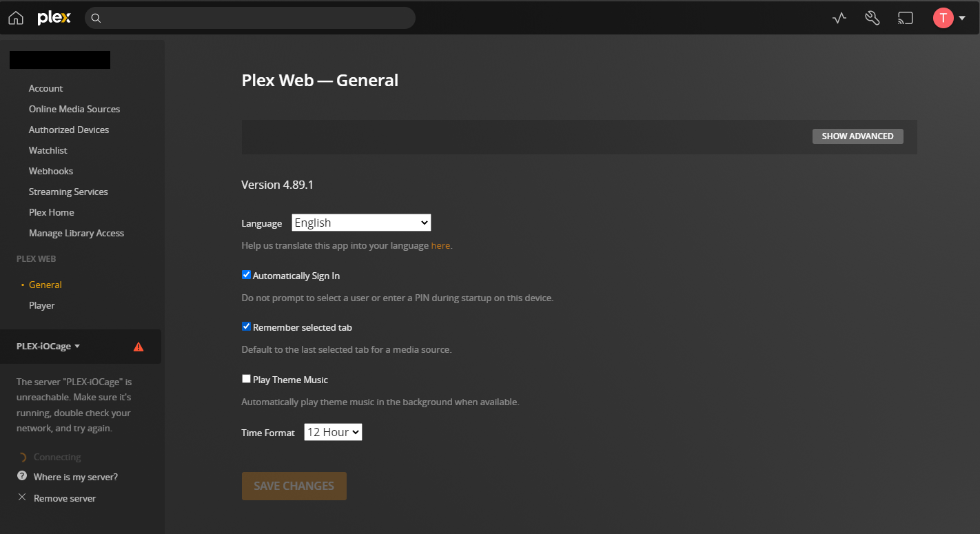
Task: Click Where is my server? link
Action: (76, 477)
